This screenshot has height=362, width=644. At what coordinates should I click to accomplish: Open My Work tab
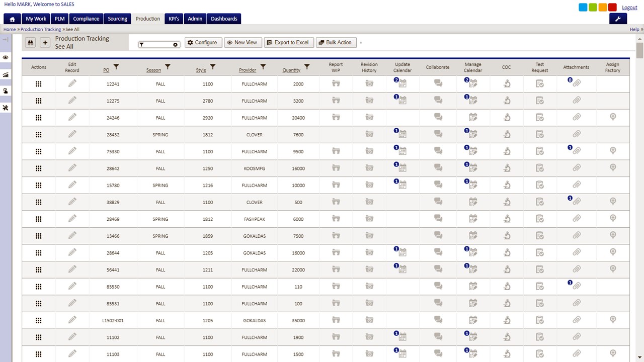coord(36,19)
